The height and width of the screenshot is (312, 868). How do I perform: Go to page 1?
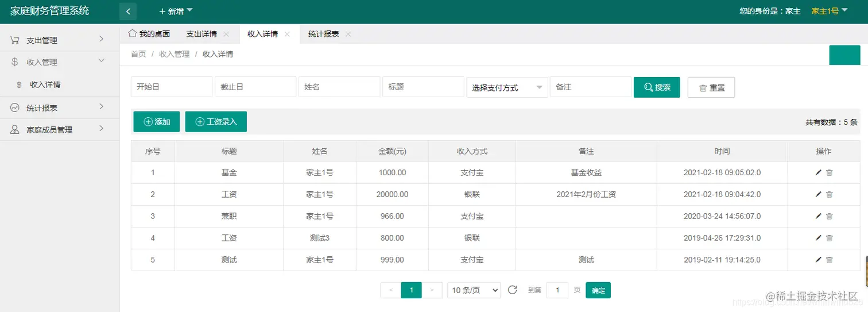click(x=412, y=290)
